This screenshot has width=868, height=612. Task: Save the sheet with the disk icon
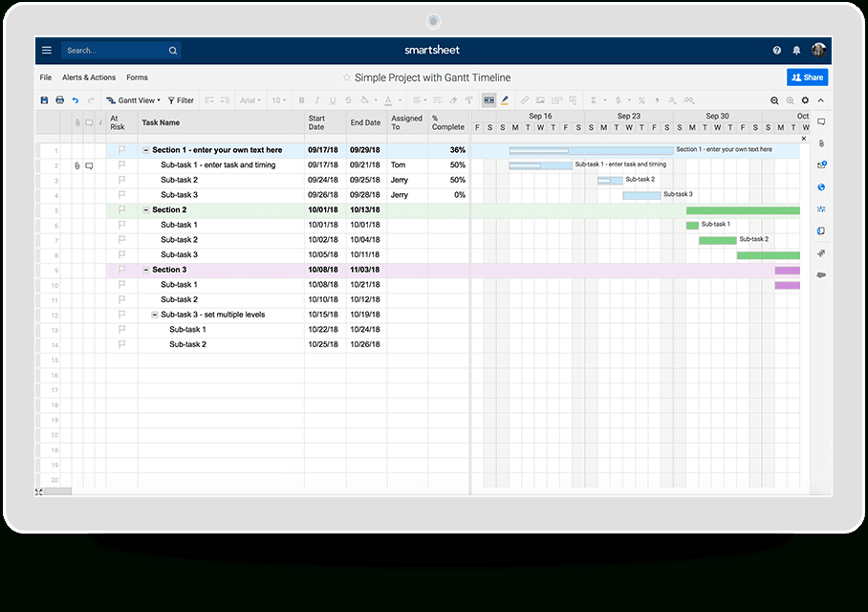coord(44,100)
